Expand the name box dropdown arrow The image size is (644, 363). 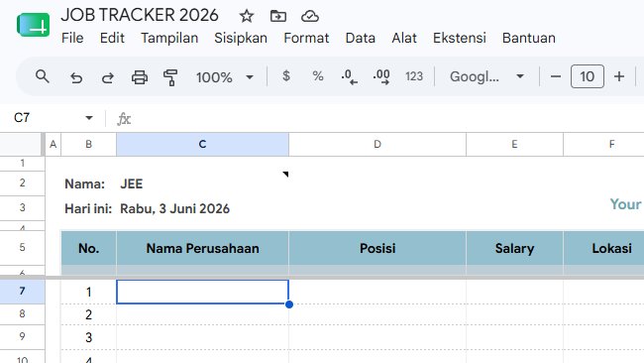pos(89,118)
